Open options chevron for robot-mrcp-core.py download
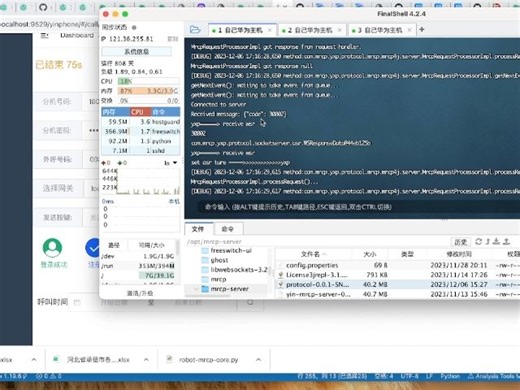520x390 pixels. point(259,360)
